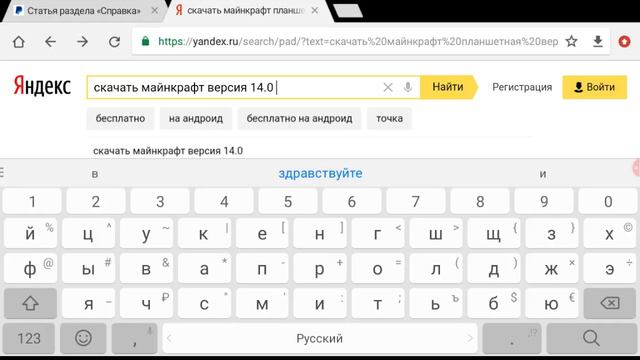This screenshot has width=640, height=360.
Task: Open the Регистрация link
Action: 522,87
